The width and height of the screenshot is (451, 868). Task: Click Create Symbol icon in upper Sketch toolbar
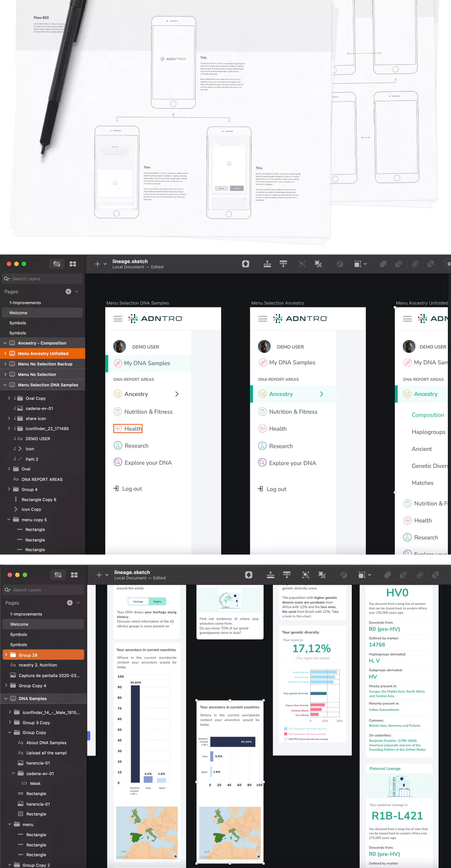245,264
